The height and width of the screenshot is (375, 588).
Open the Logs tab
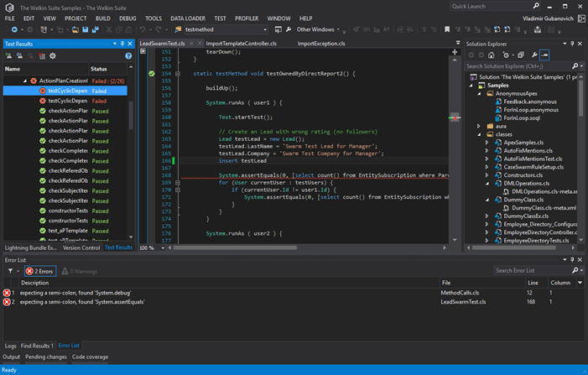11,346
